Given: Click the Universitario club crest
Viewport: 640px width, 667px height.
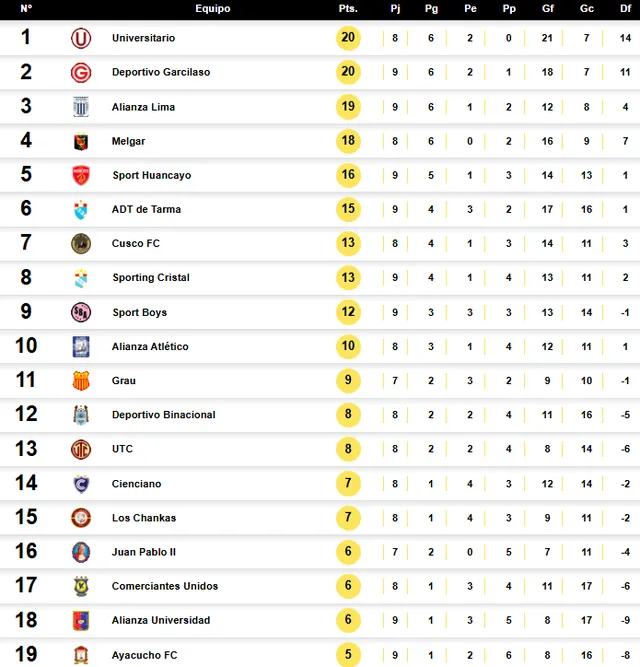Looking at the screenshot, I should 81,38.
